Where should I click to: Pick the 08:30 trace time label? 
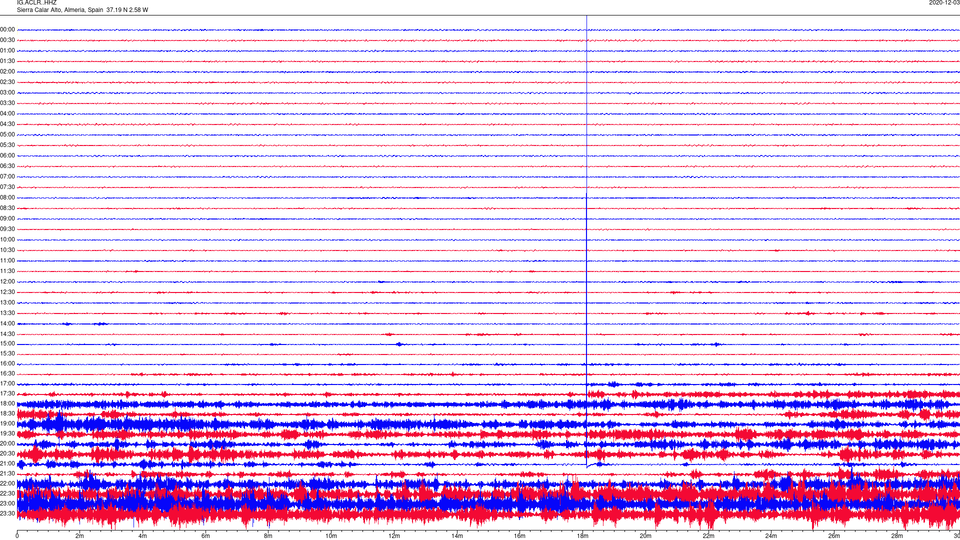[7, 208]
